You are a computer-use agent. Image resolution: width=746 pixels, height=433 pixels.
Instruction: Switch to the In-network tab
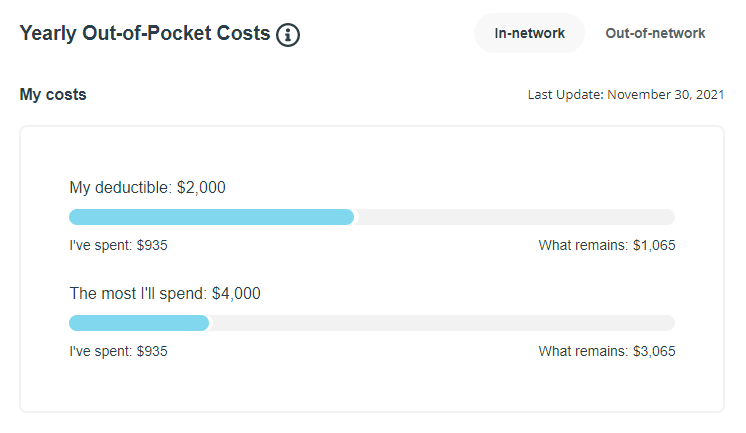[529, 33]
